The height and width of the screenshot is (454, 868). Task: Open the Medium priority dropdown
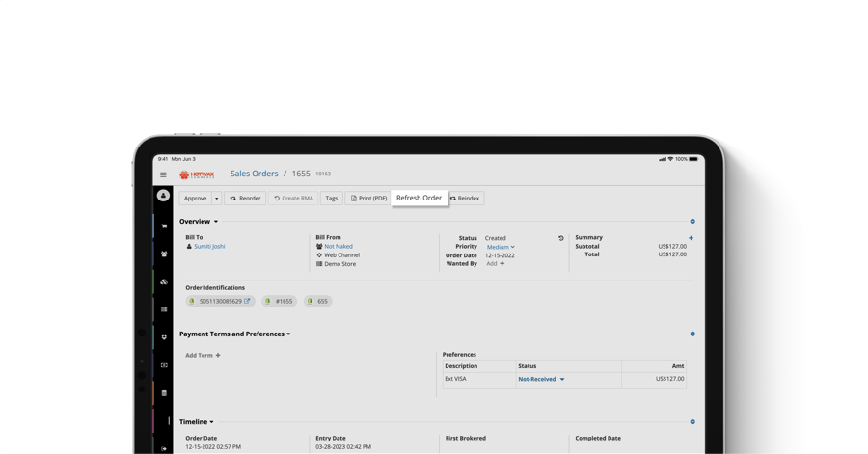[x=501, y=247]
